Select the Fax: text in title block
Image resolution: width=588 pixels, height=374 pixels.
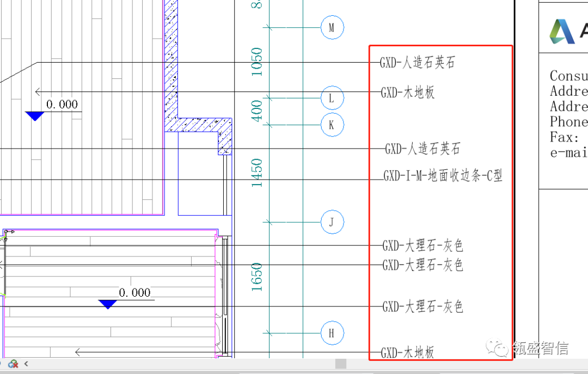click(565, 137)
